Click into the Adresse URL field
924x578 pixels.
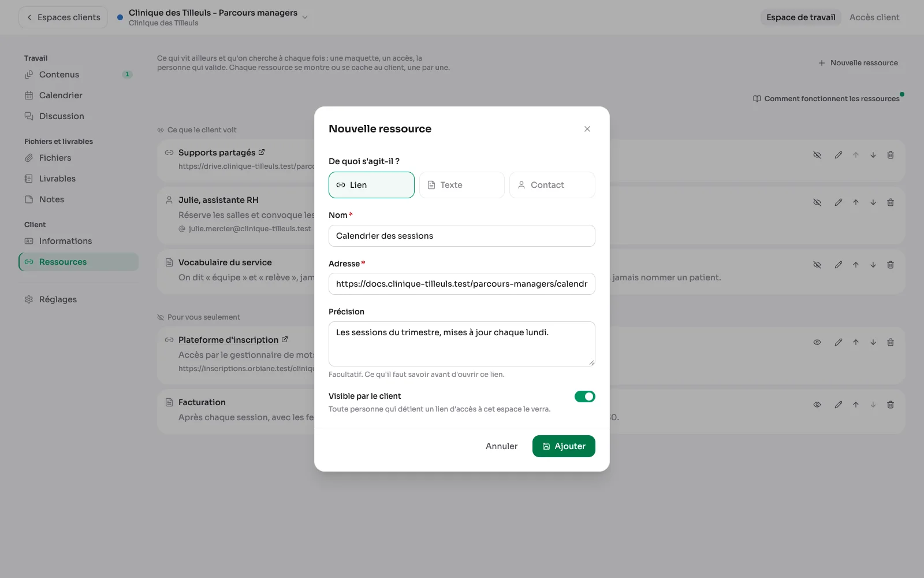point(462,284)
